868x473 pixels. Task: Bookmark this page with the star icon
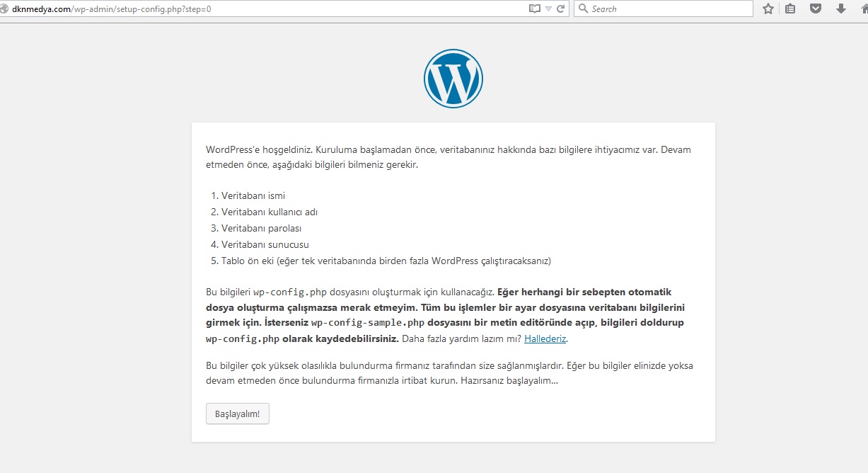[x=768, y=8]
